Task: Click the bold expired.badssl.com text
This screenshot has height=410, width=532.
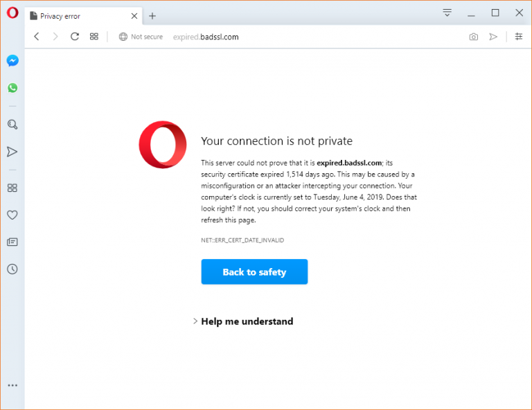Action: 349,163
